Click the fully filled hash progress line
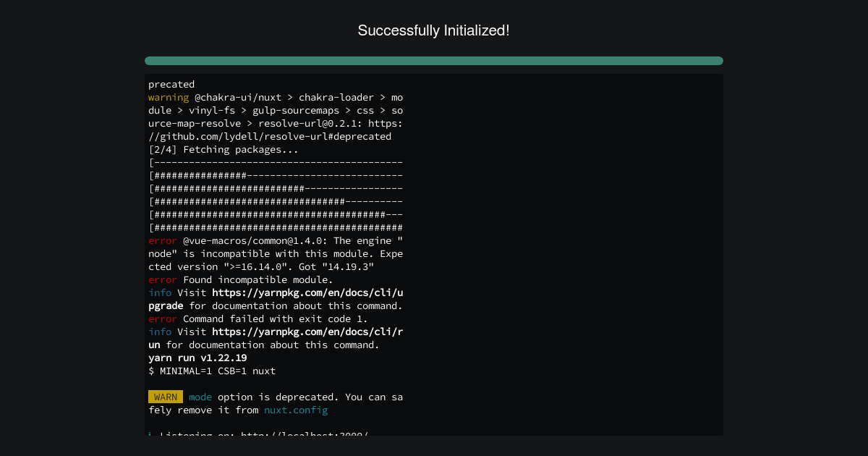The image size is (868, 456). [x=276, y=227]
